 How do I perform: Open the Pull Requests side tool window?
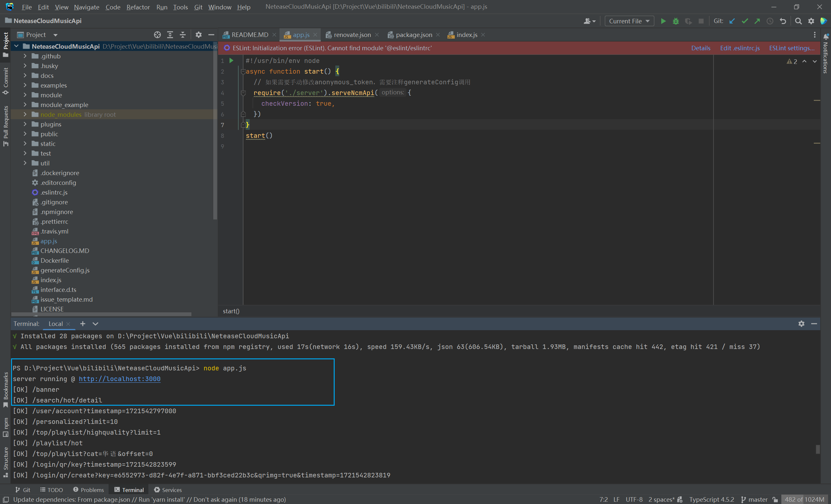pos(6,126)
